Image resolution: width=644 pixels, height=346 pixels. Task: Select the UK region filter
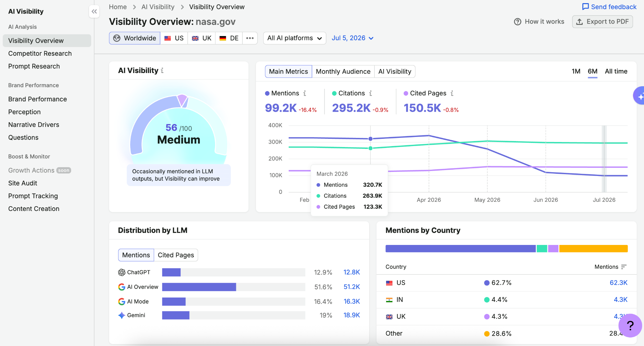coord(202,38)
